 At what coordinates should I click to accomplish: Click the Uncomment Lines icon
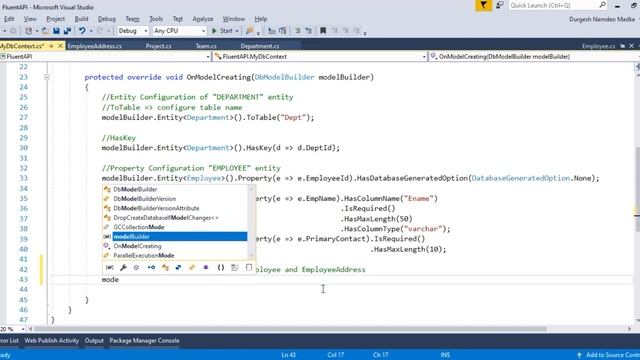(308, 31)
